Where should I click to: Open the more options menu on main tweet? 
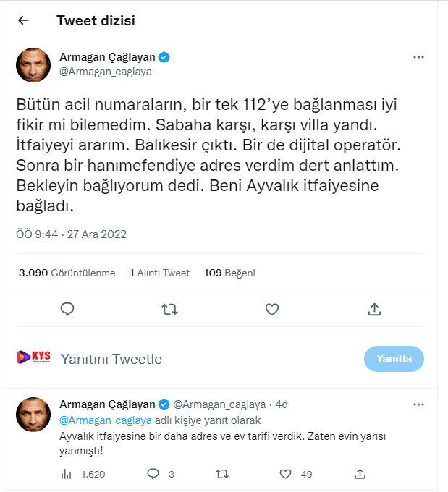coord(418,56)
